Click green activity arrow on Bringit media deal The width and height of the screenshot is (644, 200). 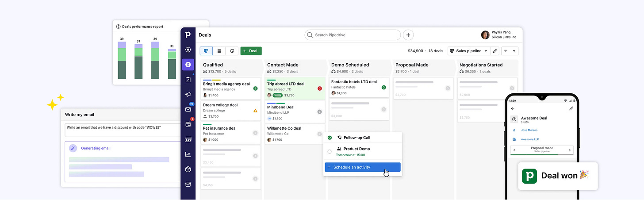tap(255, 89)
